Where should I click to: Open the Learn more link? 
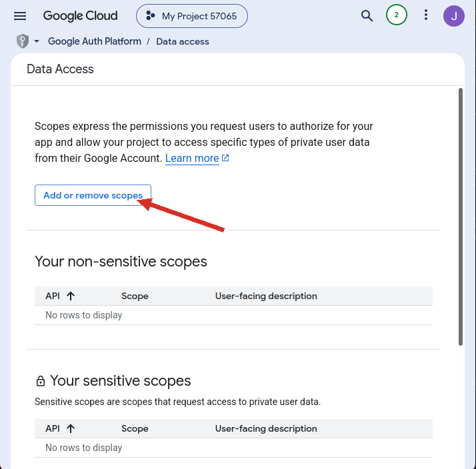tap(192, 158)
